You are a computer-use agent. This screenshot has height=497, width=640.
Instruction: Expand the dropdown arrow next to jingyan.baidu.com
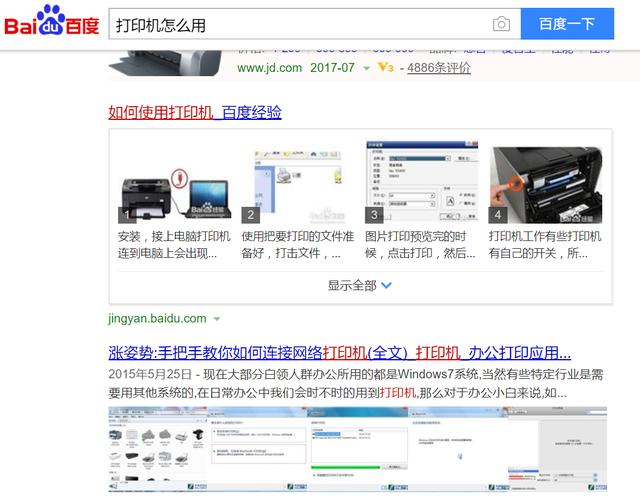point(217,319)
